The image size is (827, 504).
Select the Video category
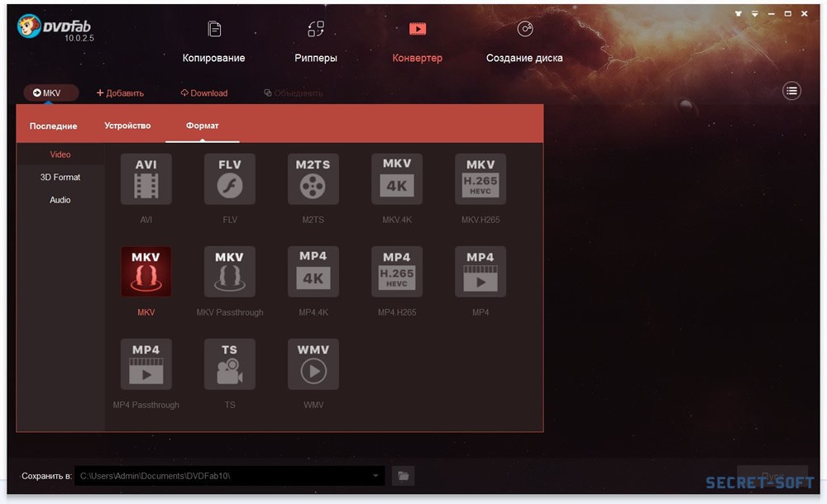[x=60, y=155]
